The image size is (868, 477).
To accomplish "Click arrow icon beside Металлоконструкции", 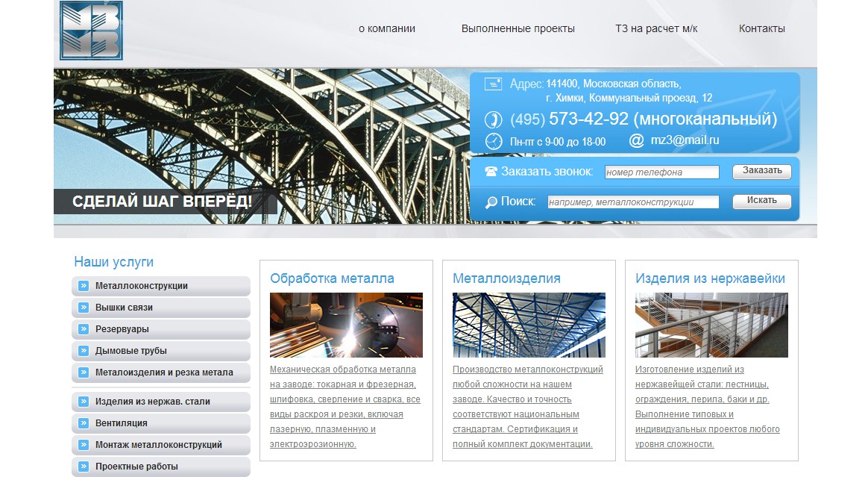I will [x=84, y=286].
